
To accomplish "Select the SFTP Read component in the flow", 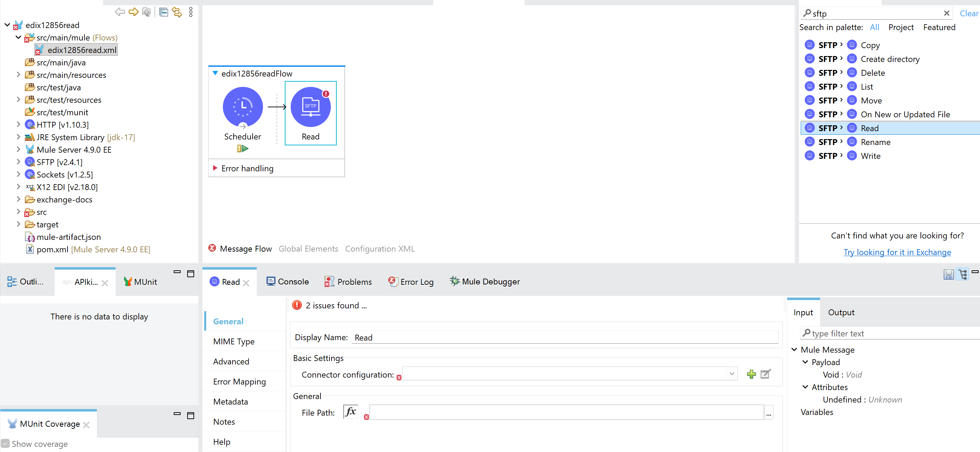I will pyautogui.click(x=310, y=107).
